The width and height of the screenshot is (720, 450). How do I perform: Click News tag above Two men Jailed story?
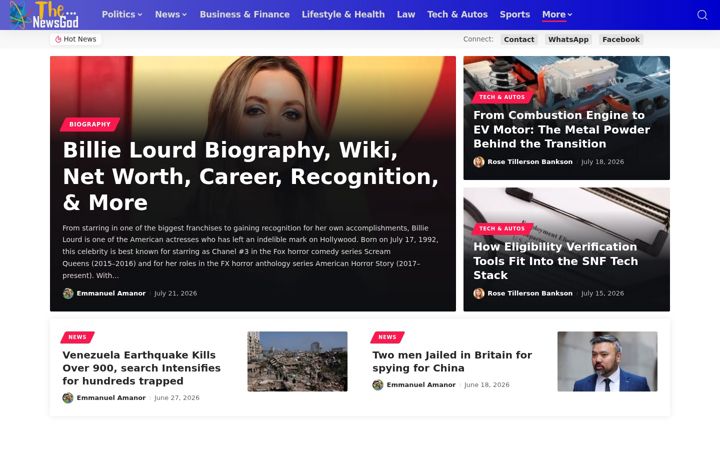(x=387, y=337)
